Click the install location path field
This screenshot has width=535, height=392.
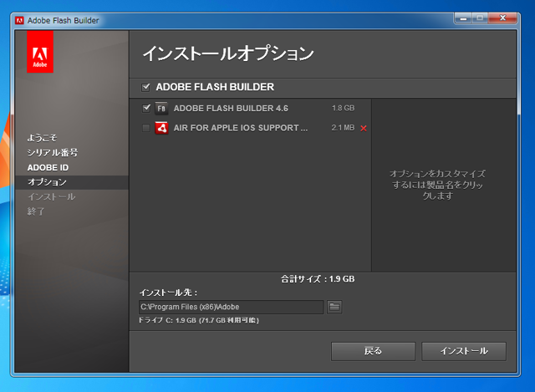click(231, 307)
